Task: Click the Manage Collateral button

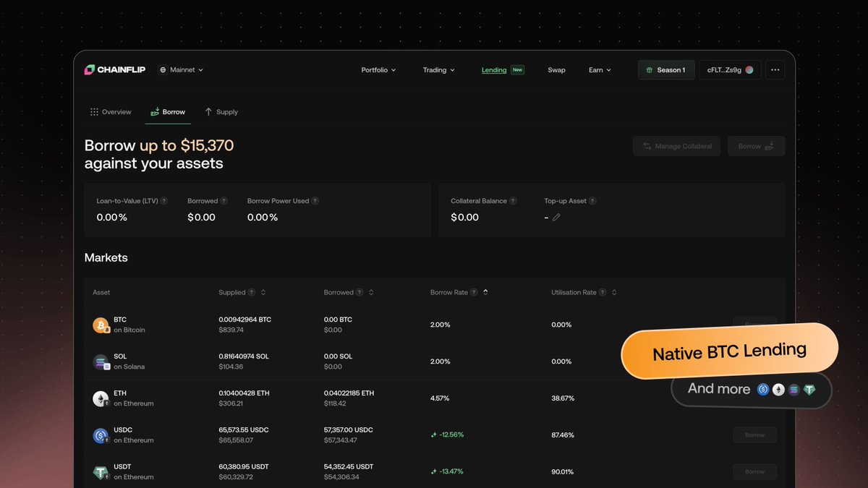Action: [x=676, y=146]
